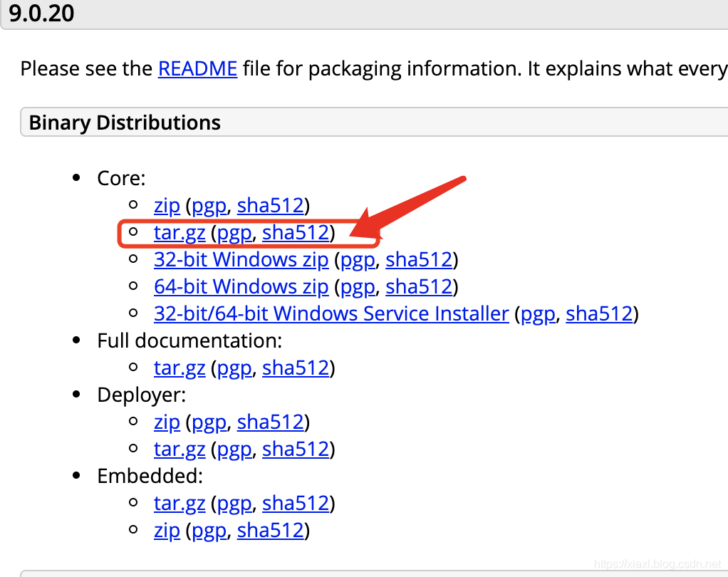Image resolution: width=728 pixels, height=577 pixels.
Task: Download the 64-bit Windows zip
Action: pyautogui.click(x=241, y=286)
